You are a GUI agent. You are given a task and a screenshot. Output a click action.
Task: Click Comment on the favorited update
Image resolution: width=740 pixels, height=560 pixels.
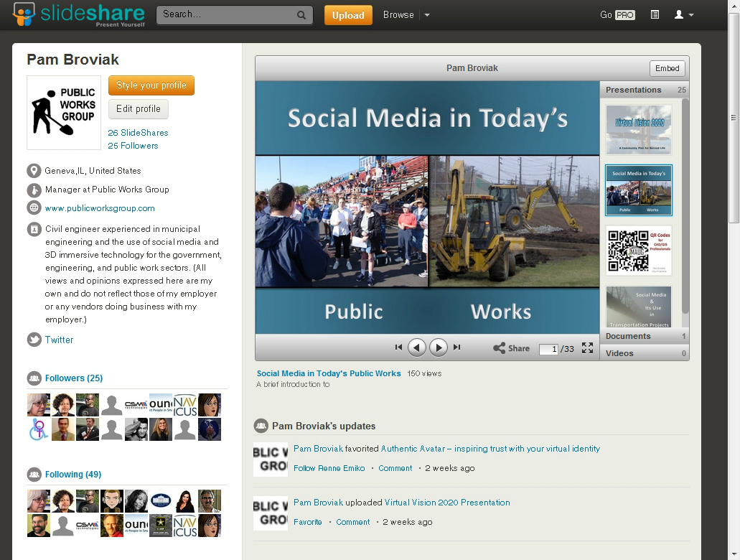(395, 468)
